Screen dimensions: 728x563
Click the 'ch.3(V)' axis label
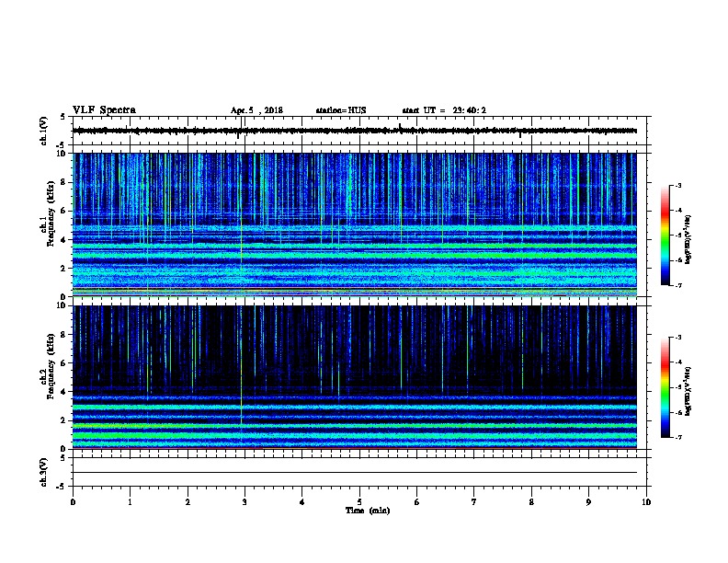pyautogui.click(x=44, y=472)
